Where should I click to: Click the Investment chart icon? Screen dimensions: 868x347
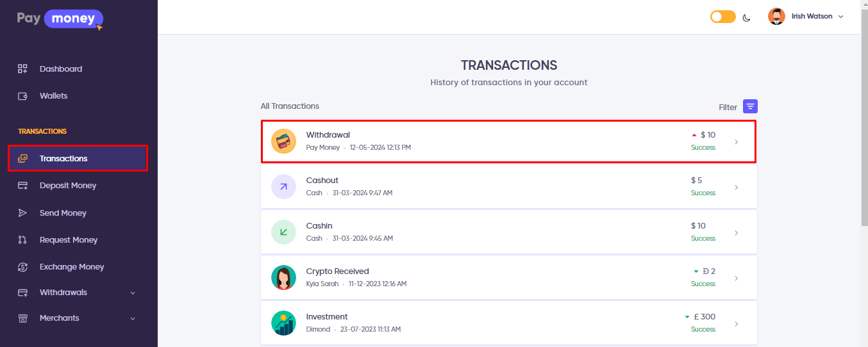283,323
